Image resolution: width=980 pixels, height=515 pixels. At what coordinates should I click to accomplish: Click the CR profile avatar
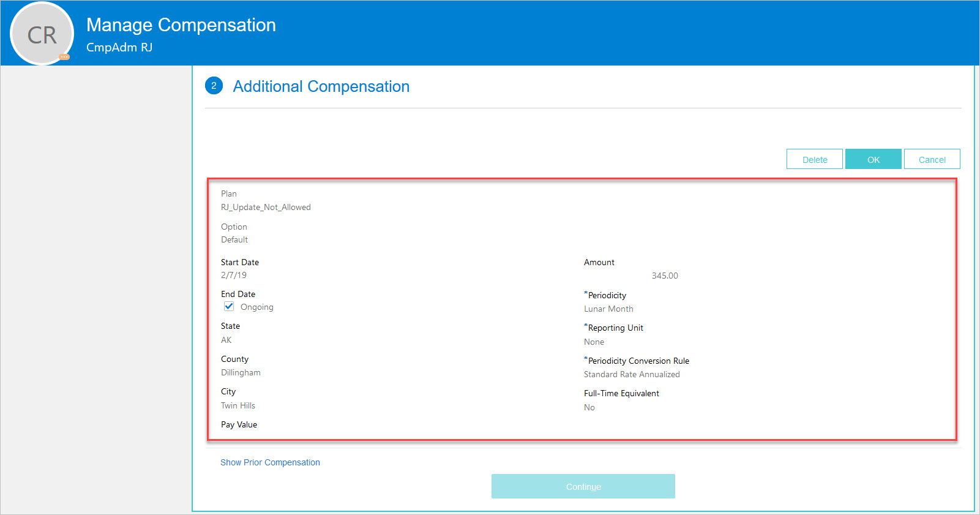point(42,34)
